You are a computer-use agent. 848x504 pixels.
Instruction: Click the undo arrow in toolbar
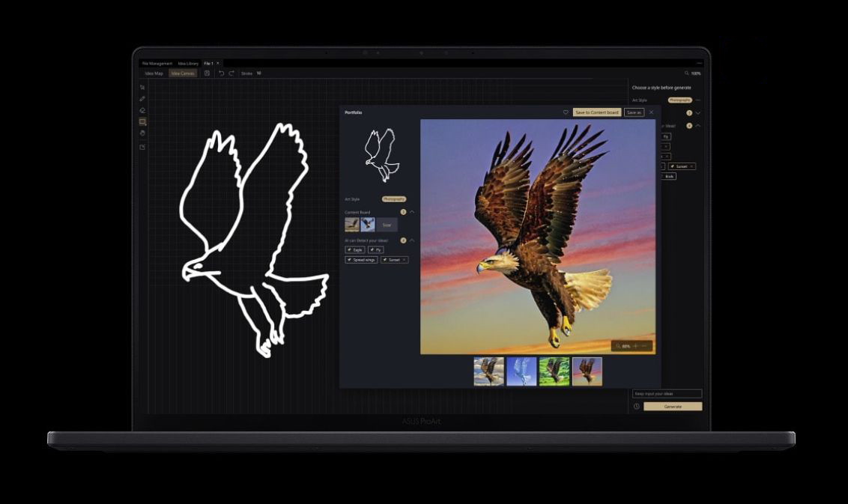pos(221,73)
